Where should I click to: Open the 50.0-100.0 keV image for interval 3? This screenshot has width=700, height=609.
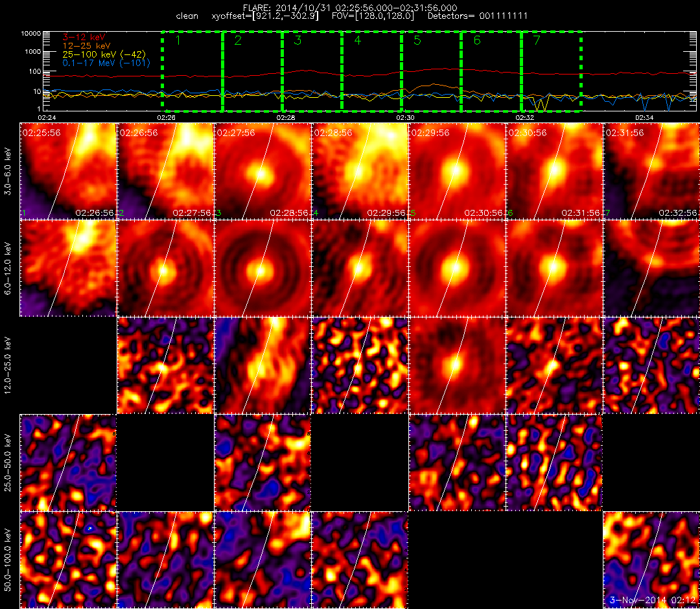(x=262, y=560)
